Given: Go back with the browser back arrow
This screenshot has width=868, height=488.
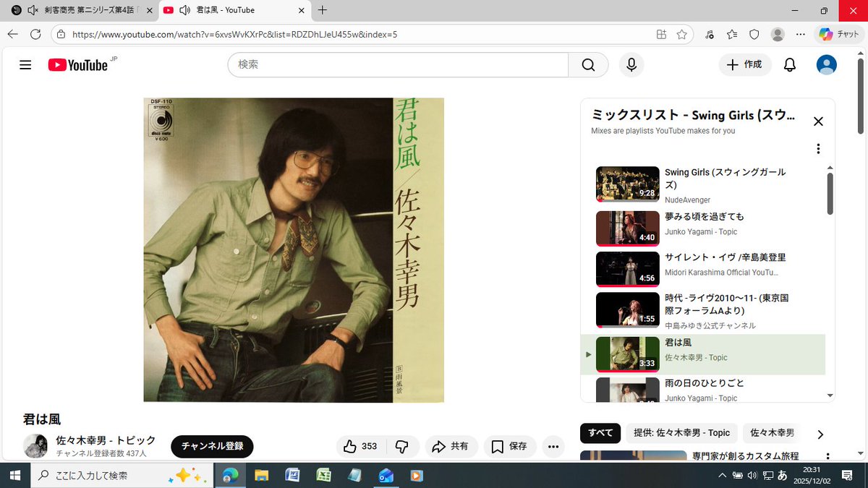Looking at the screenshot, I should pyautogui.click(x=13, y=34).
